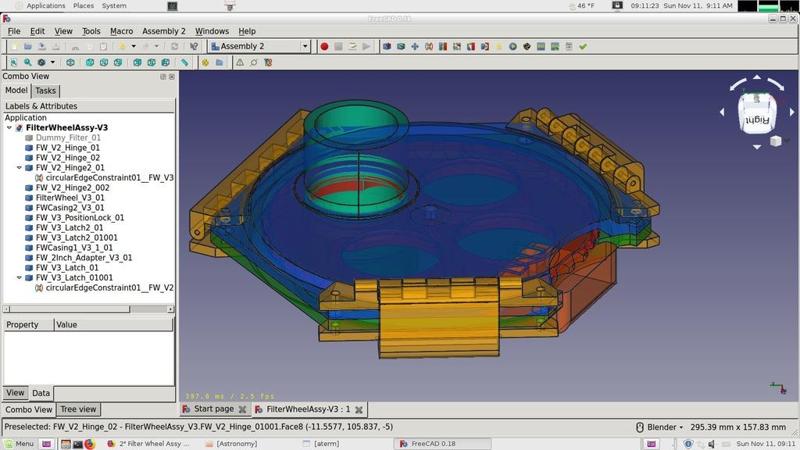Rotate view with navigation cube left arrow
The image size is (800, 450).
click(x=722, y=112)
